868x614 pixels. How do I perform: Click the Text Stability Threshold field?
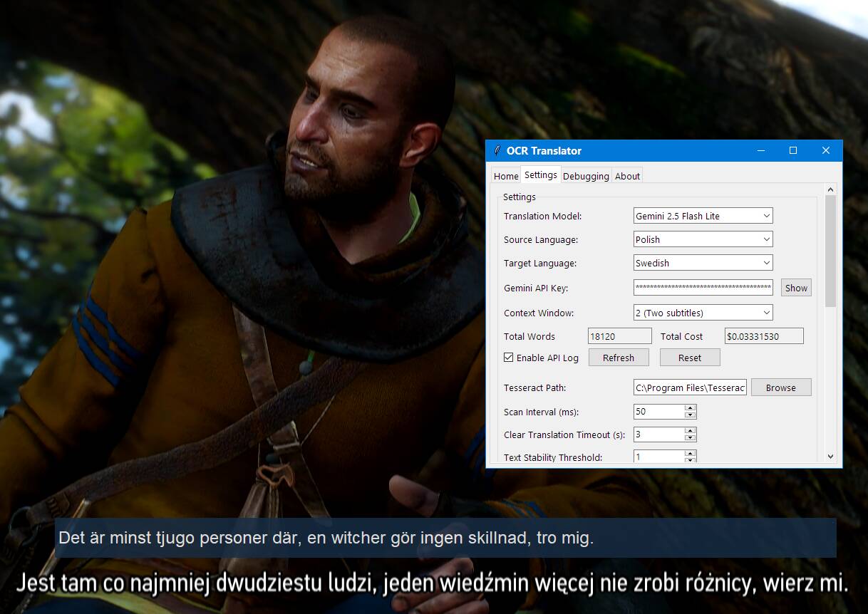[659, 457]
